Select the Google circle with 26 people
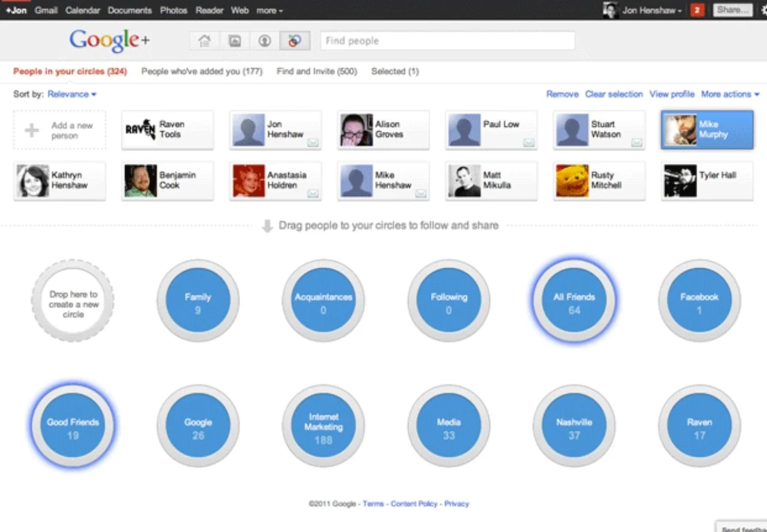767x532 pixels. click(198, 426)
